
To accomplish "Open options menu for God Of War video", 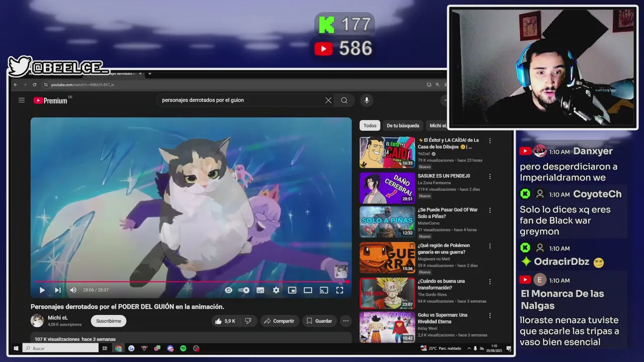I will pos(490,211).
